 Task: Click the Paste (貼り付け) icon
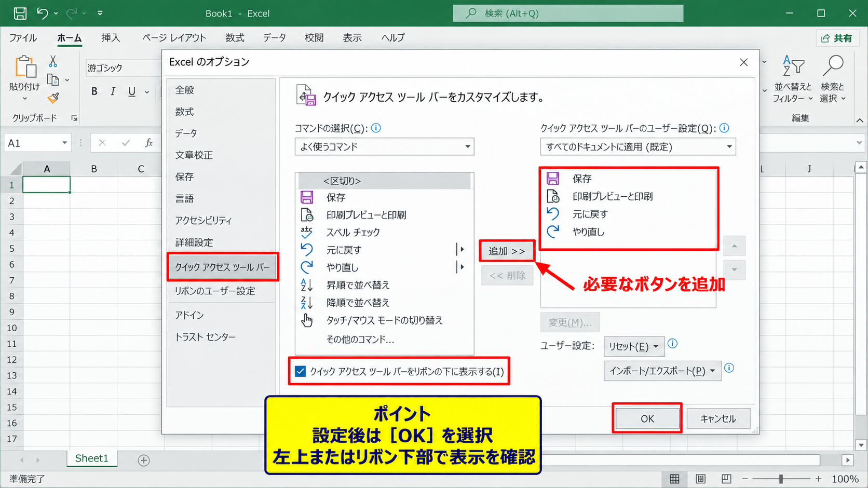(x=25, y=67)
